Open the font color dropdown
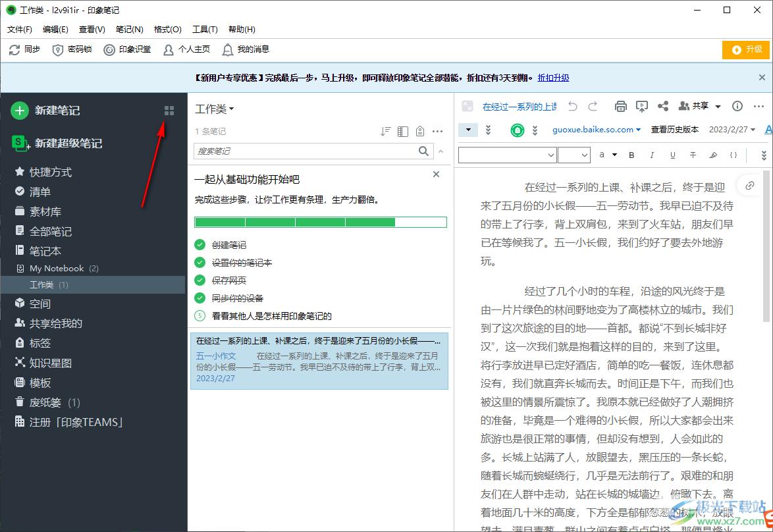 pos(614,155)
